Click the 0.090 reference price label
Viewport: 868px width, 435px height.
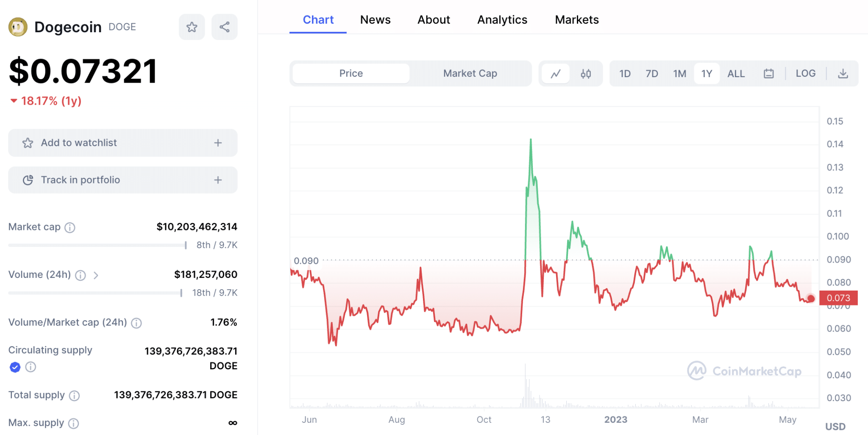[306, 261]
